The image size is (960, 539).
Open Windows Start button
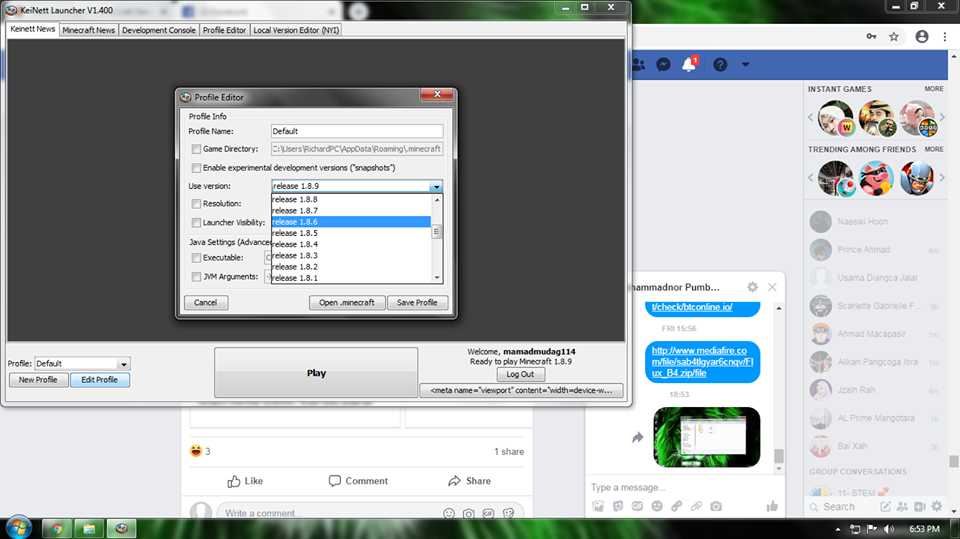(x=18, y=527)
